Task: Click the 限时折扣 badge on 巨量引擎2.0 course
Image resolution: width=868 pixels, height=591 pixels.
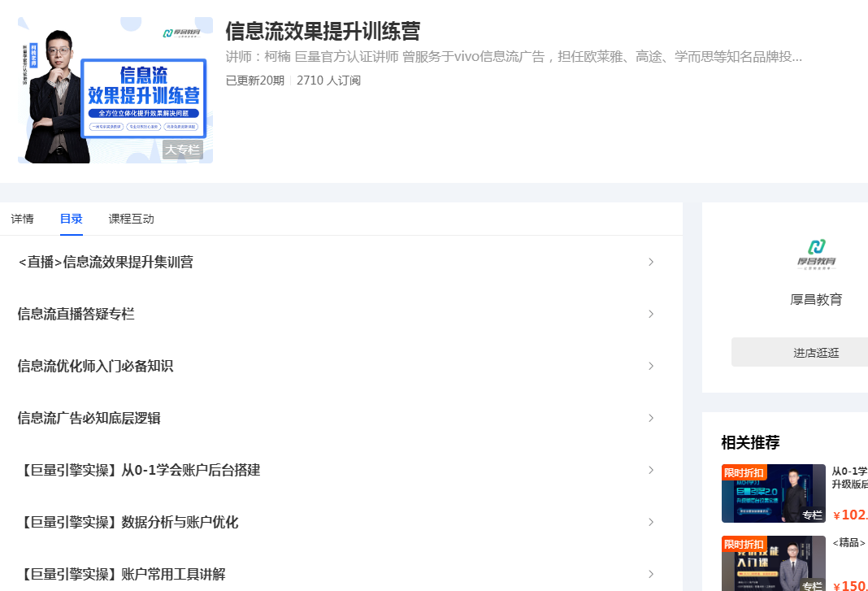Action: click(x=744, y=472)
